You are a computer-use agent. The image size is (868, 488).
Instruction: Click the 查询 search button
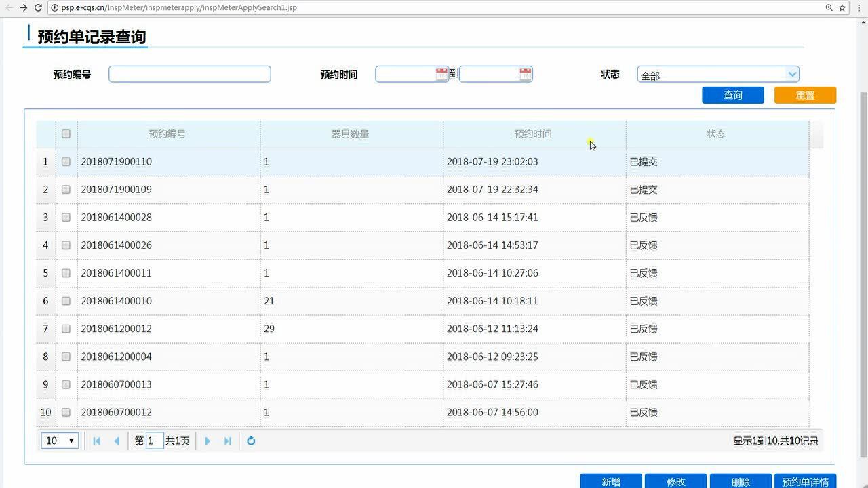tap(733, 95)
